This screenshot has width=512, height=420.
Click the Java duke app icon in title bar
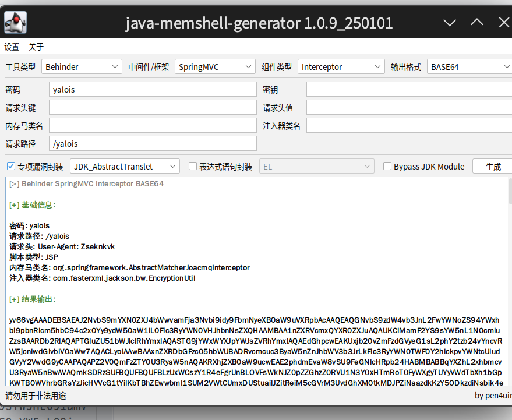point(15,22)
